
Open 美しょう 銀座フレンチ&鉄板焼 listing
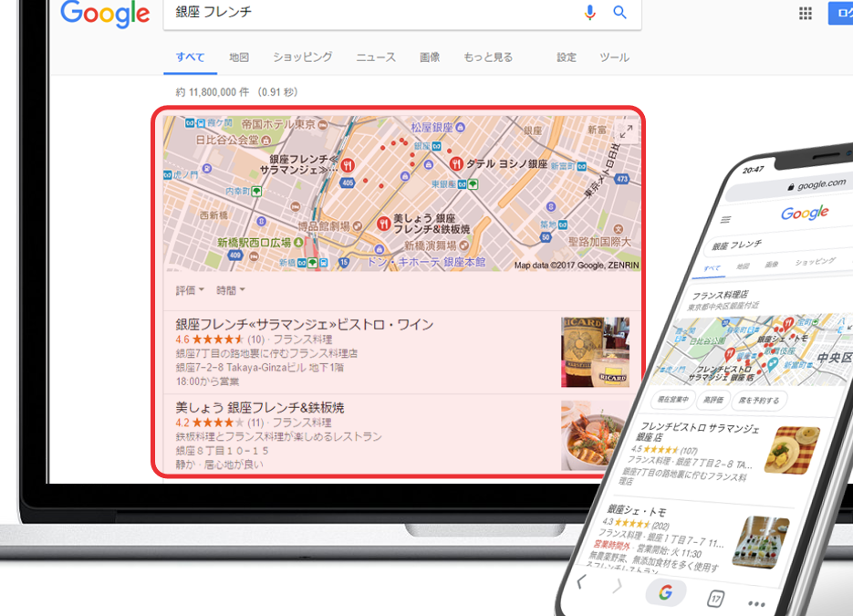pyautogui.click(x=259, y=408)
